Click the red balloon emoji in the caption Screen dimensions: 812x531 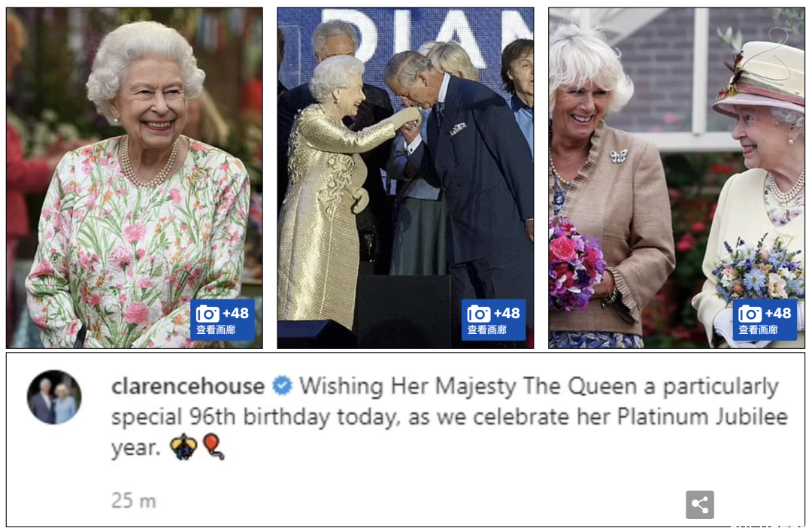[x=214, y=447]
